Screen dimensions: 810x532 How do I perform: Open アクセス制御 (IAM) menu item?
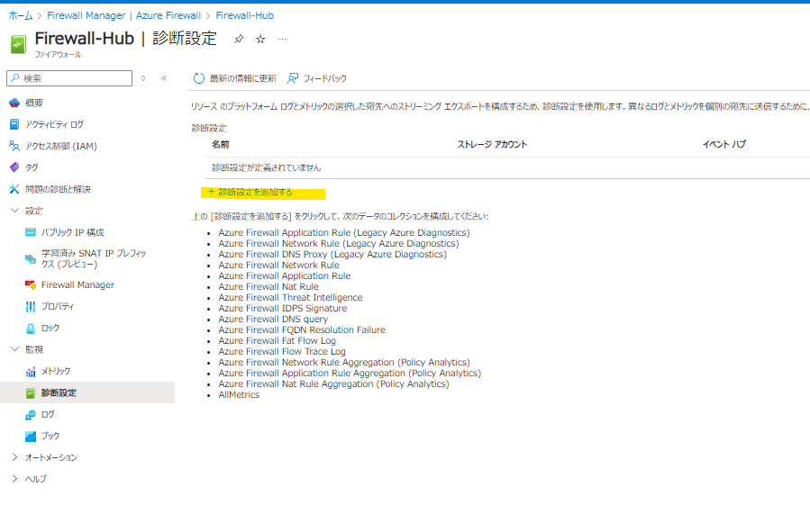[61, 146]
